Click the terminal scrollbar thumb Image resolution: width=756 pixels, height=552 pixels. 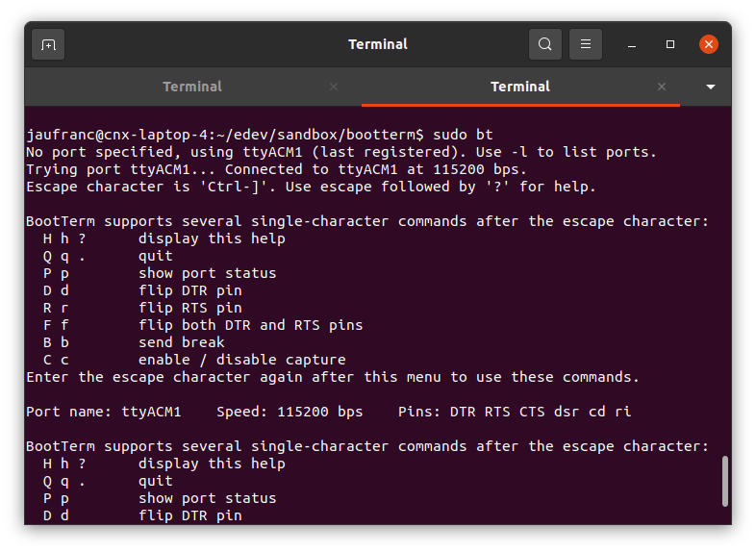pos(724,481)
